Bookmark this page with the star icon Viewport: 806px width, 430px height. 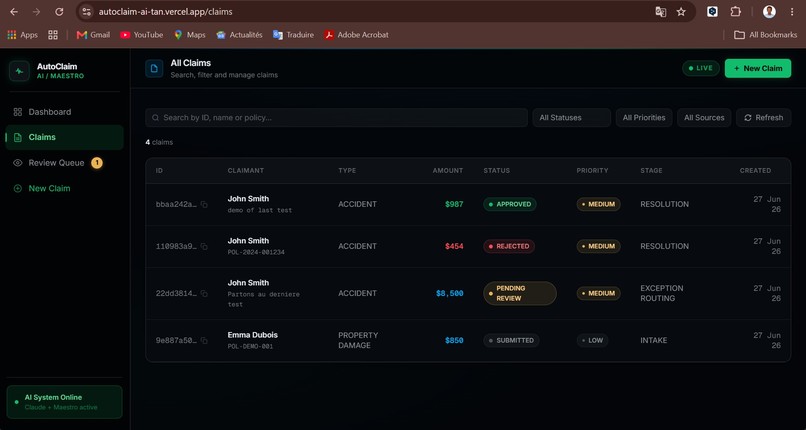point(681,12)
